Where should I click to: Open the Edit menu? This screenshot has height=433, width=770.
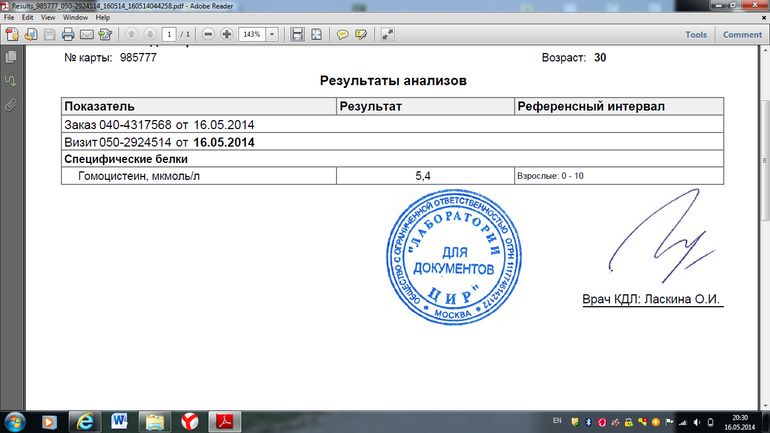[27, 18]
